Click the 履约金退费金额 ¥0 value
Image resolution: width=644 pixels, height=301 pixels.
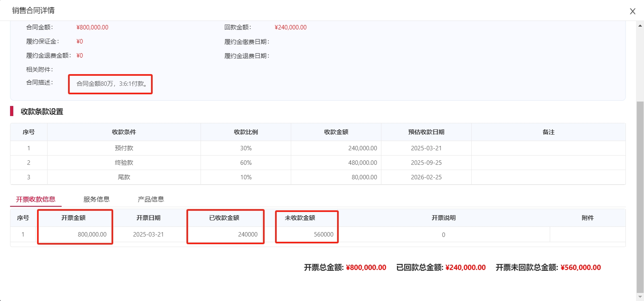pyautogui.click(x=79, y=56)
